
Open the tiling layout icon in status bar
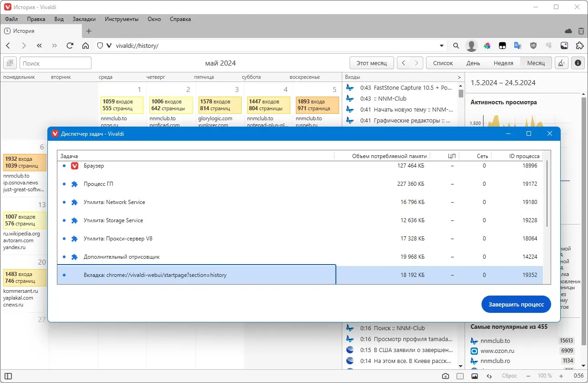coord(460,376)
